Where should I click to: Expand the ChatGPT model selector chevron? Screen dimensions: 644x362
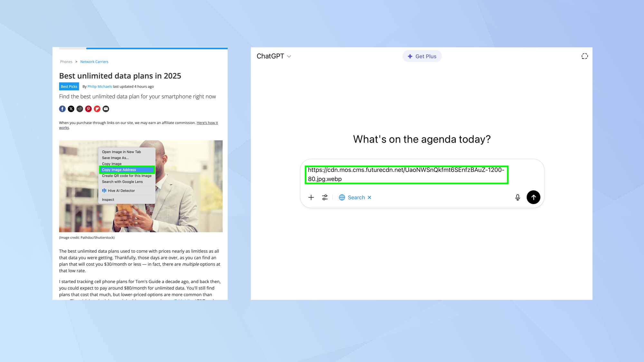coord(289,56)
